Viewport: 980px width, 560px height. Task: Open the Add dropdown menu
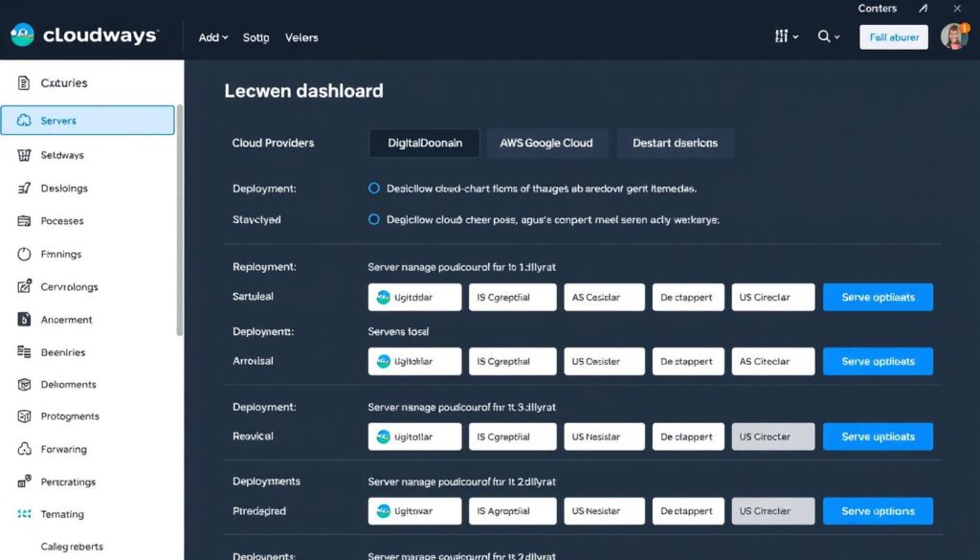point(212,37)
